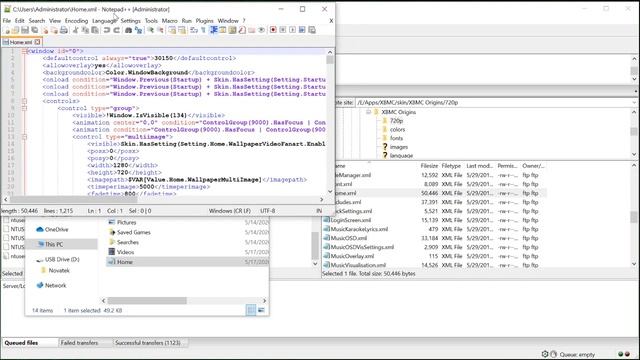
Task: Click the Playback macro icon
Action: click(292, 30)
